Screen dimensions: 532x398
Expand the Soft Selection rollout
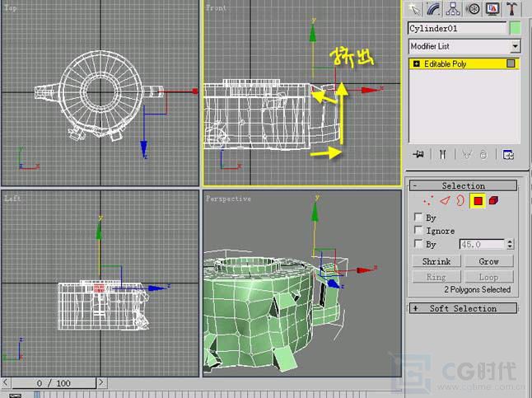click(x=463, y=308)
